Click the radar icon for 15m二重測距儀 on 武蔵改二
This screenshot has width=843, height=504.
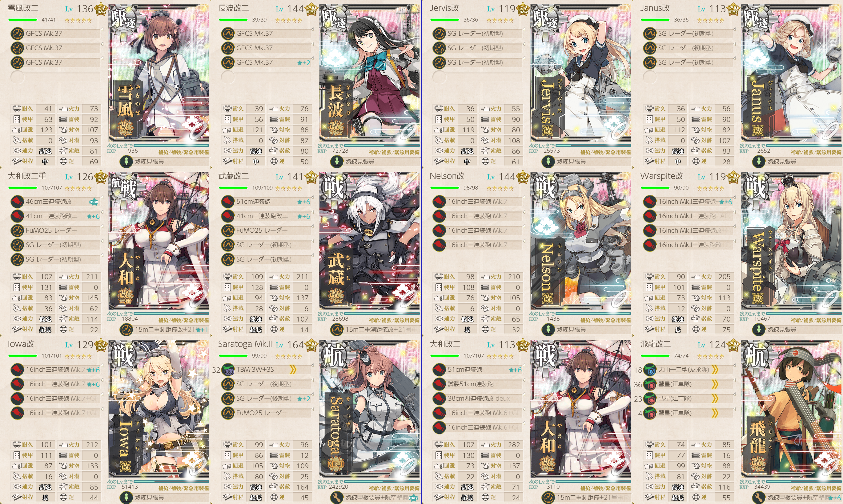[x=337, y=330]
